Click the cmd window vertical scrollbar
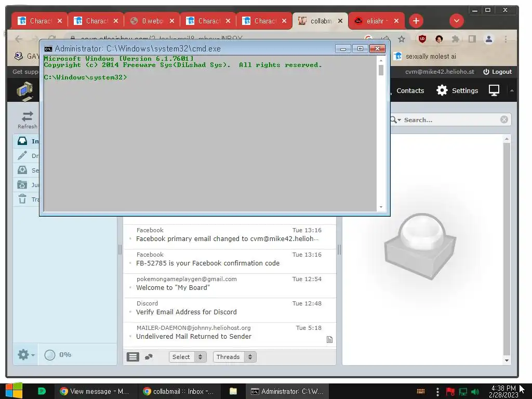The image size is (532, 399). click(x=381, y=70)
